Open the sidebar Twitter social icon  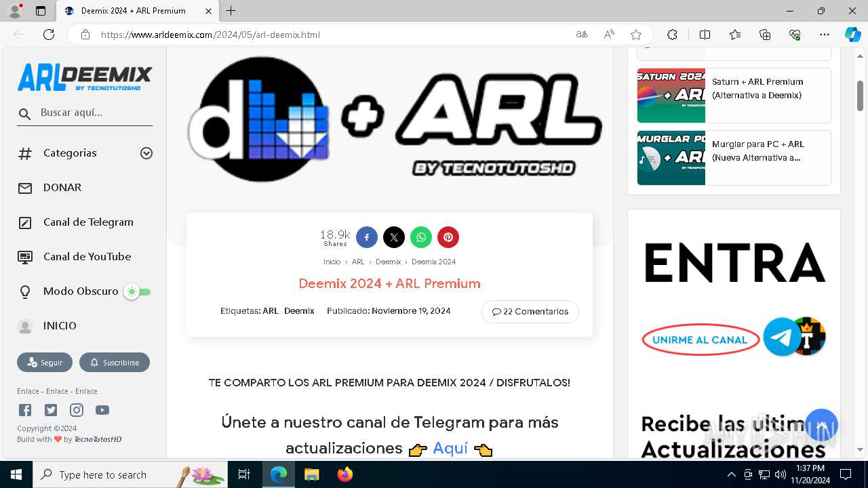point(51,410)
